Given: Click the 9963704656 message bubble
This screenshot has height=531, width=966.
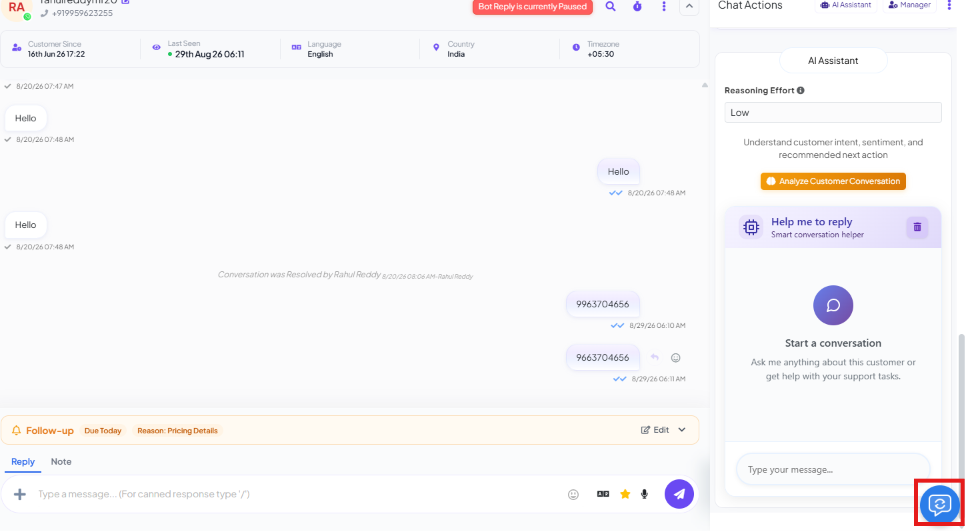Looking at the screenshot, I should pyautogui.click(x=603, y=304).
